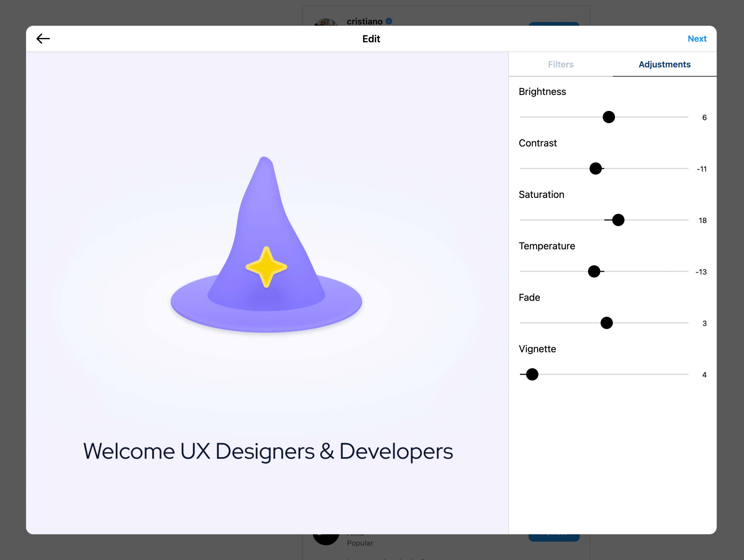Click cristiano username behind dialog
This screenshot has width=744, height=560.
coord(364,21)
